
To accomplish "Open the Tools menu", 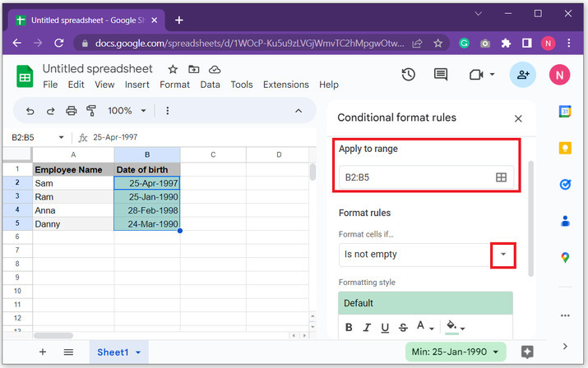I will (x=242, y=85).
